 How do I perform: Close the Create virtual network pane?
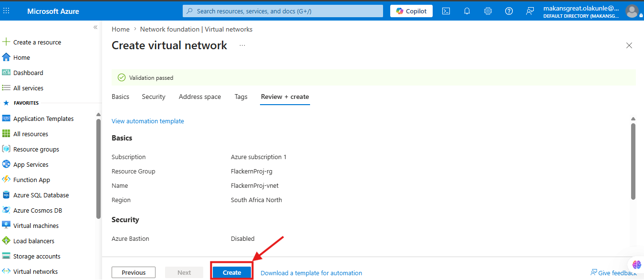point(629,45)
